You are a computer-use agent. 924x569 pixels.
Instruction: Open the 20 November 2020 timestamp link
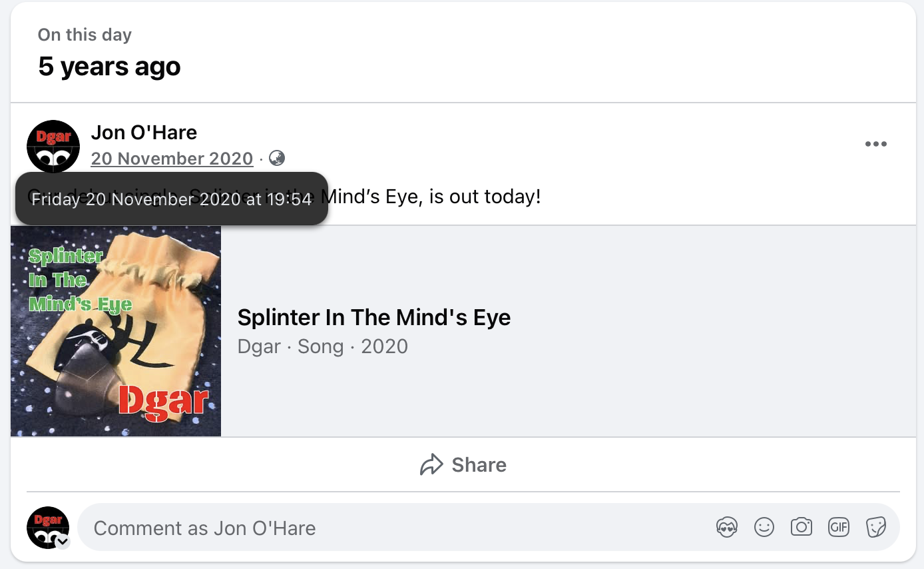tap(172, 159)
